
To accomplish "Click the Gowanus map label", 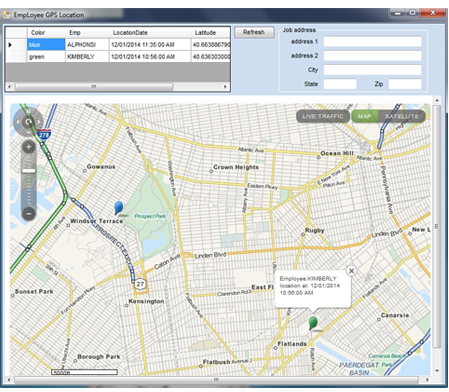I will pyautogui.click(x=101, y=166).
